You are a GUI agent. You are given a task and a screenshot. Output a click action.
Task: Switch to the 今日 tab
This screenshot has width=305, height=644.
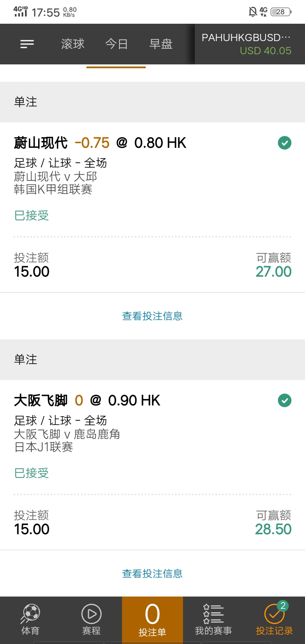116,44
